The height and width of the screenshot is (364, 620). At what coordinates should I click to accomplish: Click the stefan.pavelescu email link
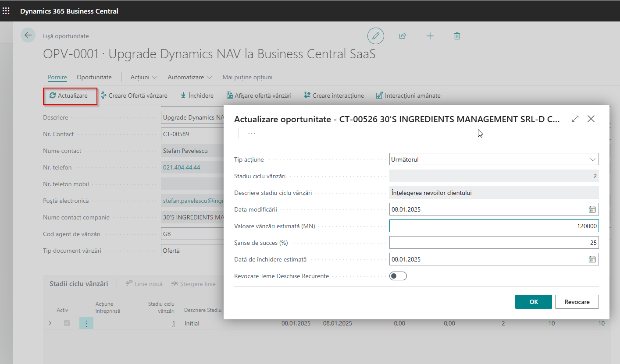193,201
